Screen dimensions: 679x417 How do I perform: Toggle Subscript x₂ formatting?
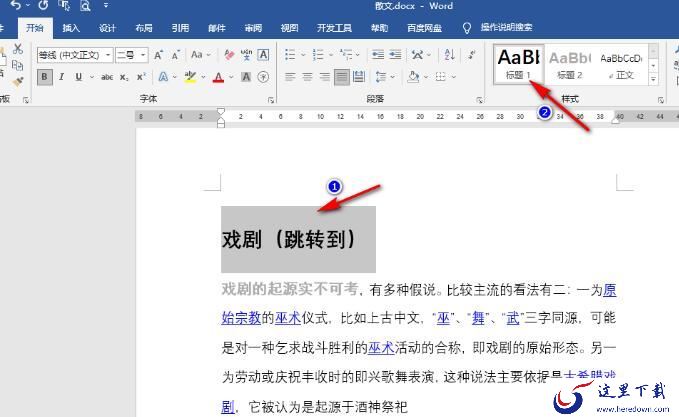(x=124, y=78)
